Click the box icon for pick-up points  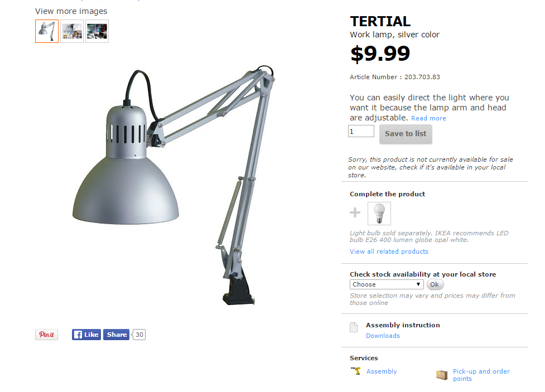(x=442, y=375)
